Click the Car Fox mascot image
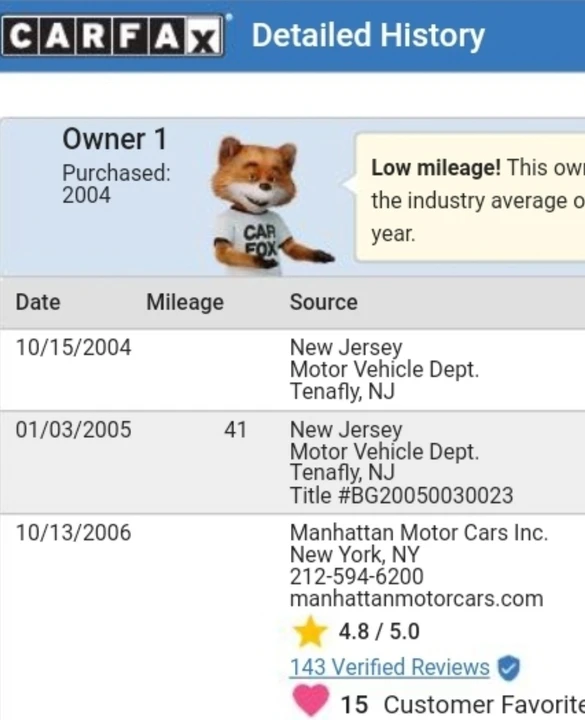The image size is (585, 720). pyautogui.click(x=272, y=205)
